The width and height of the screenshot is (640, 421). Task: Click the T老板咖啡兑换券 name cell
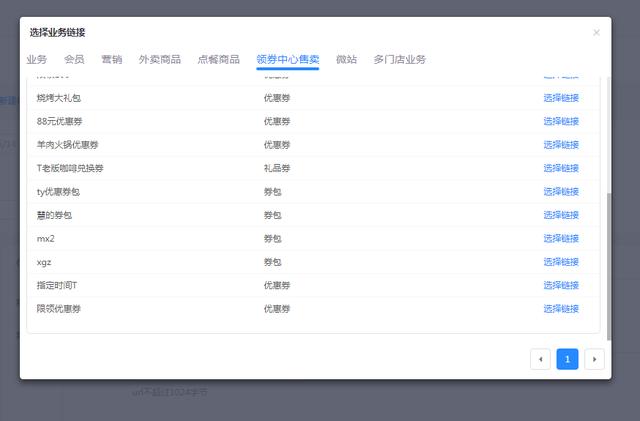pos(70,168)
